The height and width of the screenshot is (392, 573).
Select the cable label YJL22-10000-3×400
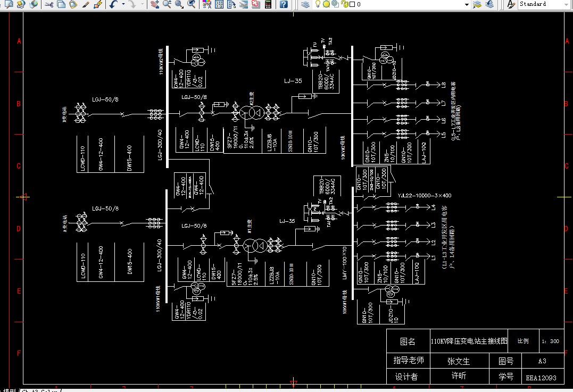pyautogui.click(x=425, y=195)
